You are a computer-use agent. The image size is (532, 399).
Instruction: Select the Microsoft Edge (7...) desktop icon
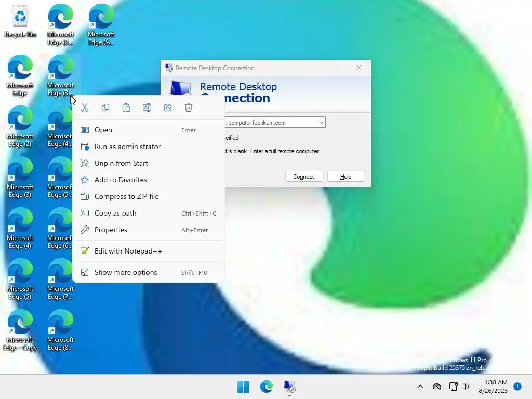coord(60,279)
